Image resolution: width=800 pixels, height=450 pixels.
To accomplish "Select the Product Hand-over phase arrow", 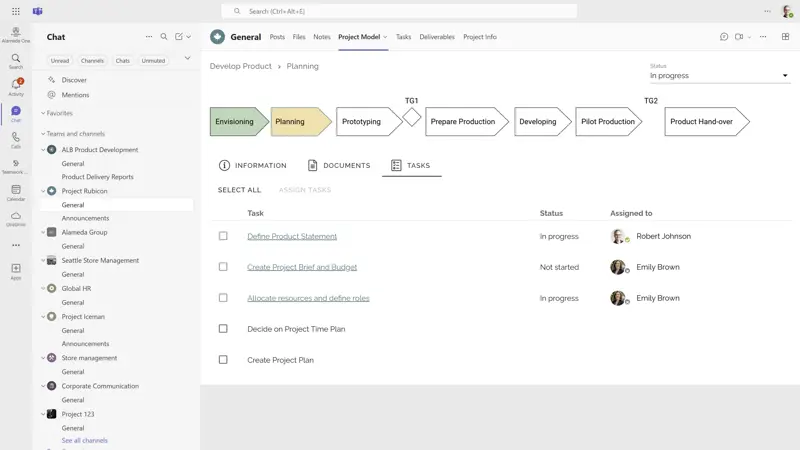I will 707,121.
